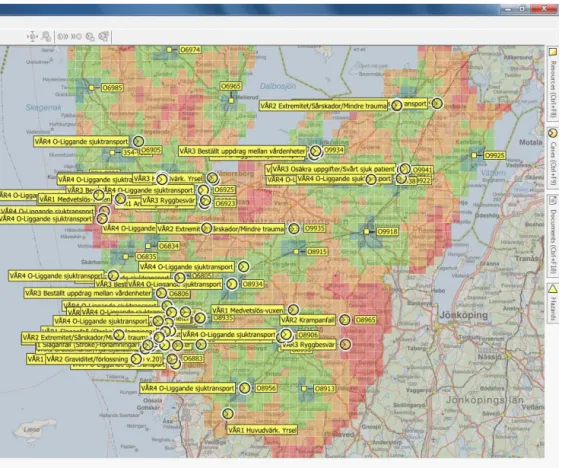Click the O6806 resource label
The image size is (562, 468).
[179, 293]
